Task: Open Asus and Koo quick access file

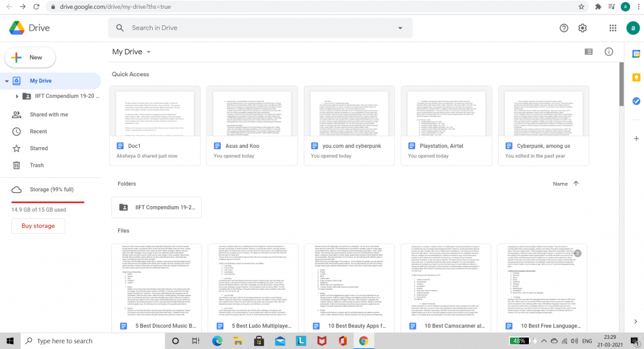Action: (252, 126)
